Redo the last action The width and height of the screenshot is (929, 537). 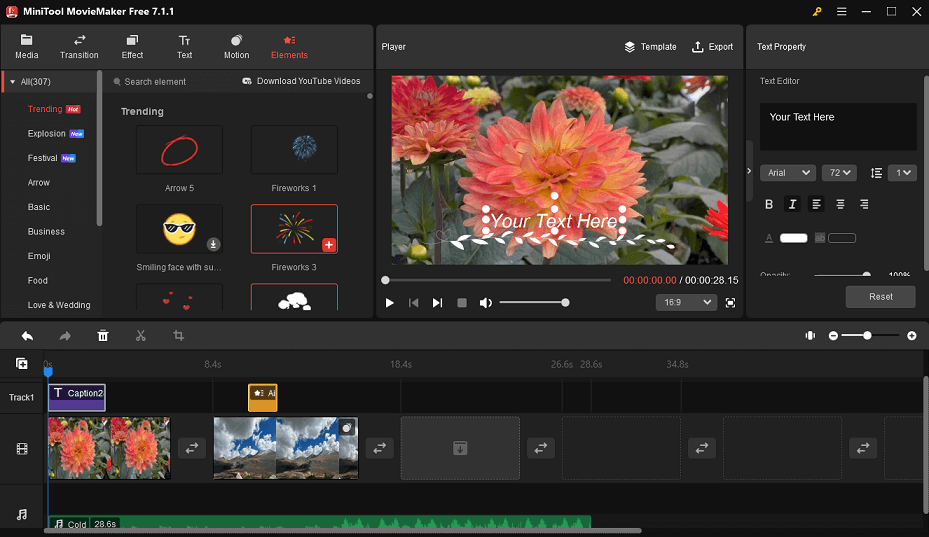click(65, 336)
